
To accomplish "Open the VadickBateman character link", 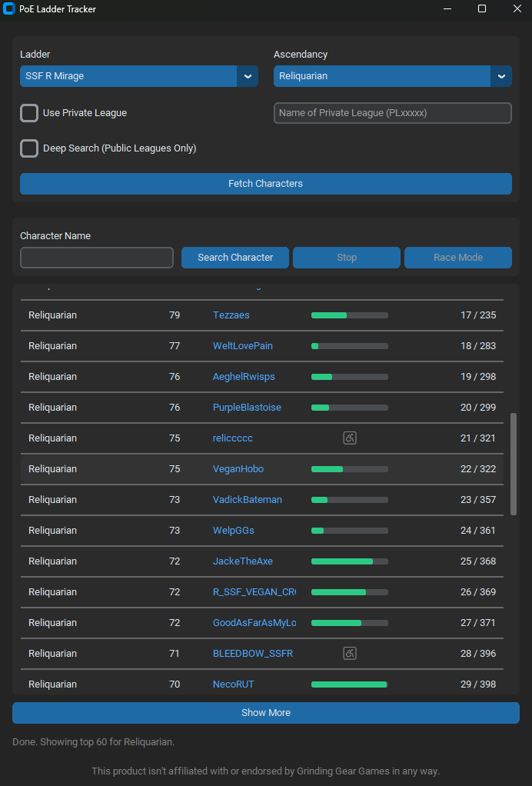I will pyautogui.click(x=247, y=499).
